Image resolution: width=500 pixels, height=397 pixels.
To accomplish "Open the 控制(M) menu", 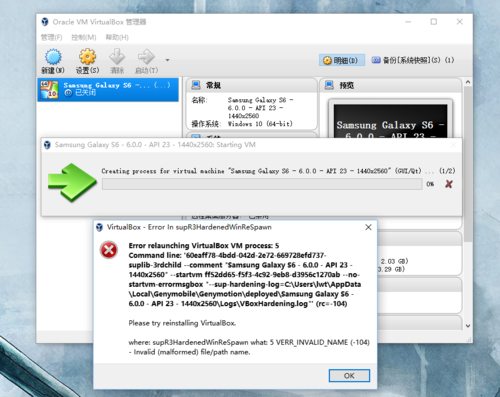I will [84, 37].
